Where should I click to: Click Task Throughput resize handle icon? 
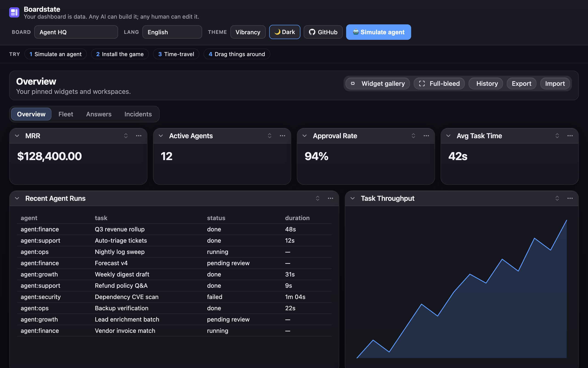557,198
